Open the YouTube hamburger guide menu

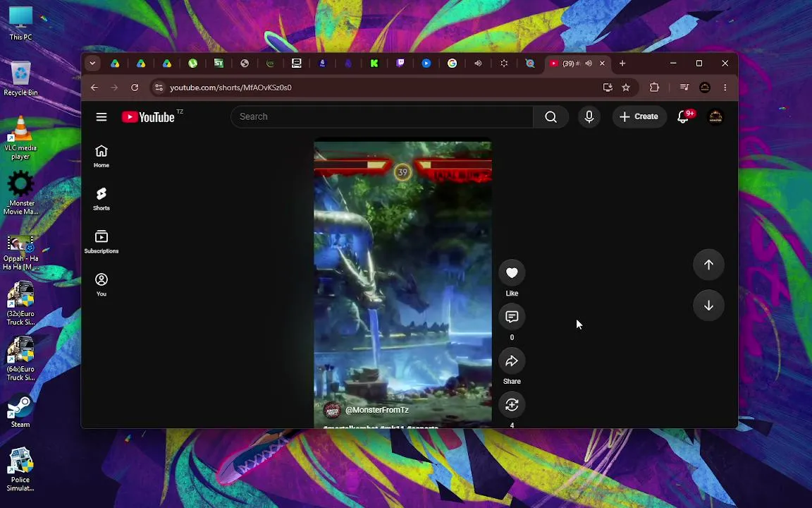point(101,116)
